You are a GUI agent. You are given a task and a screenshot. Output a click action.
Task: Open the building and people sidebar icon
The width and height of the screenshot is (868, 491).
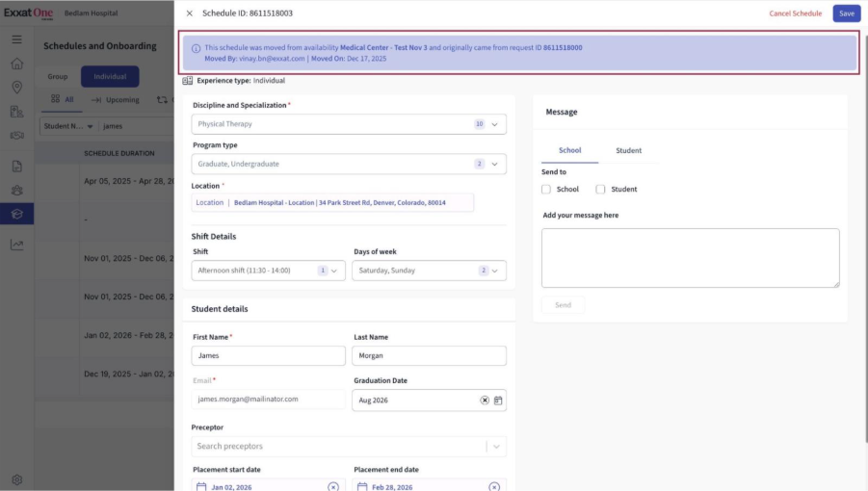[16, 111]
